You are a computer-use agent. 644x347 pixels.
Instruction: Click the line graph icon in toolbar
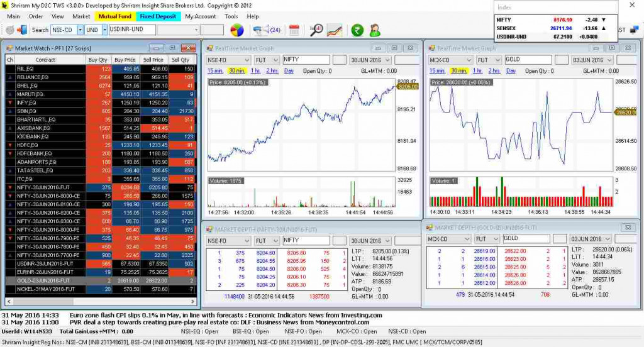point(335,30)
